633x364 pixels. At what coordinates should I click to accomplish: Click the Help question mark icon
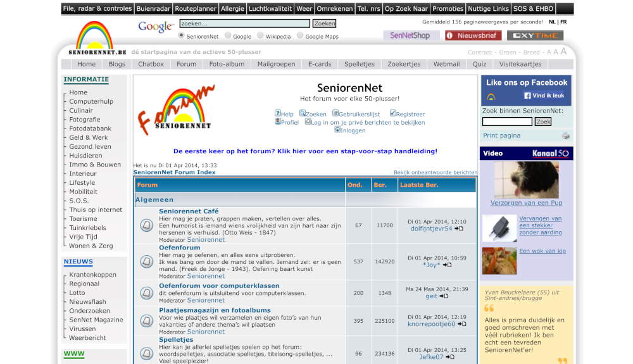(x=277, y=113)
